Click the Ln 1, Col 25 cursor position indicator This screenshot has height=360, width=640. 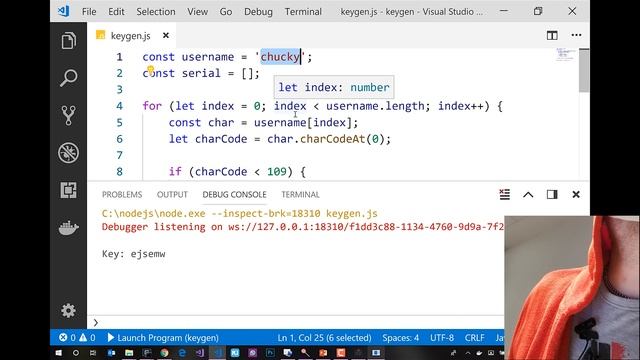click(x=324, y=338)
